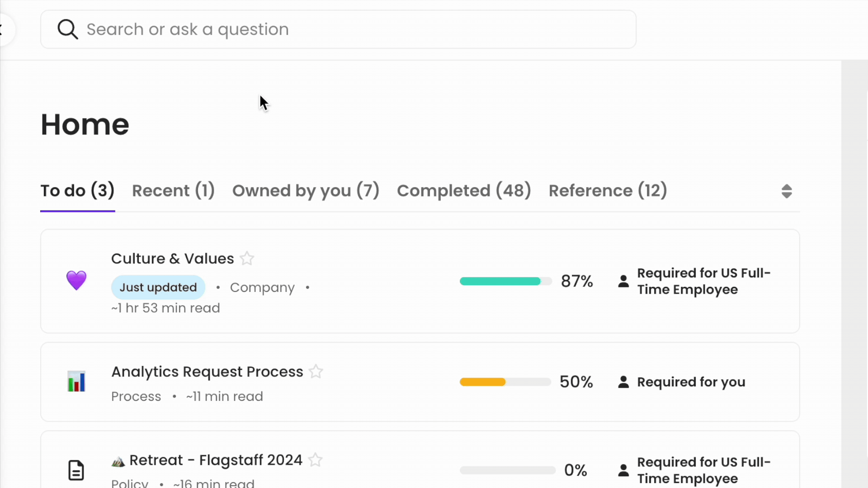Screen dimensions: 868x488
Task: Click the mountain emoji by Retreat title
Action: [118, 461]
